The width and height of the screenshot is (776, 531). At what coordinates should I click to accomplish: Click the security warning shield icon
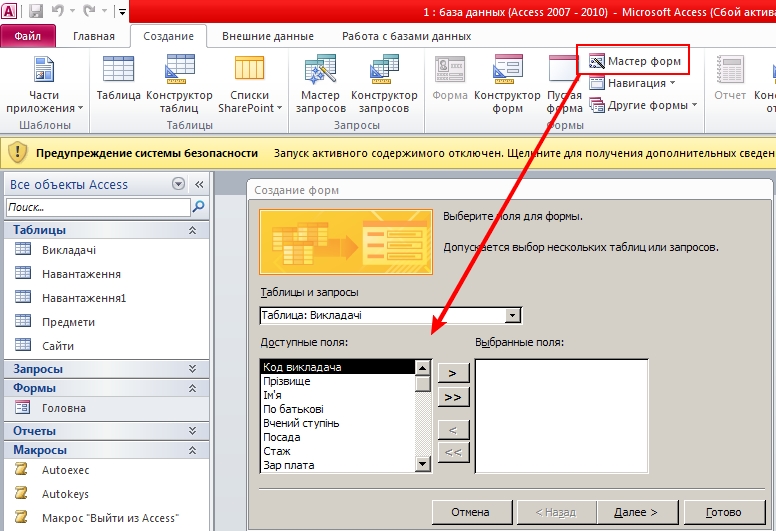pos(18,152)
